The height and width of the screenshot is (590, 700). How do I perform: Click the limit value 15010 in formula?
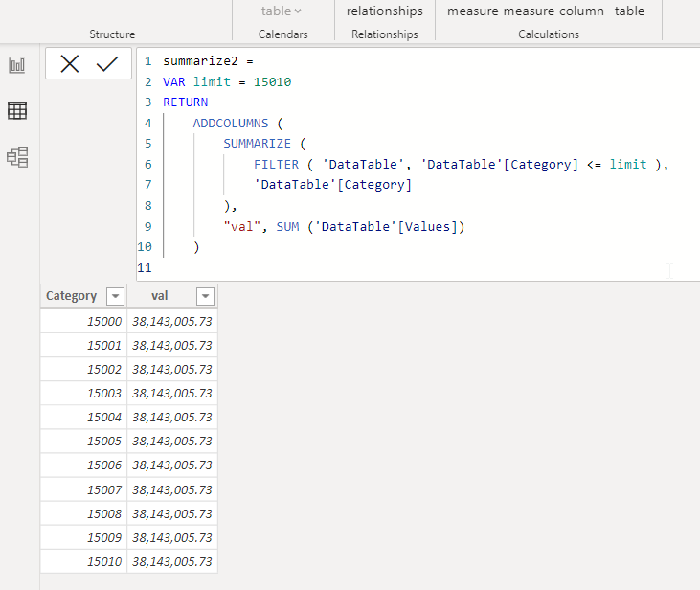pyautogui.click(x=272, y=81)
